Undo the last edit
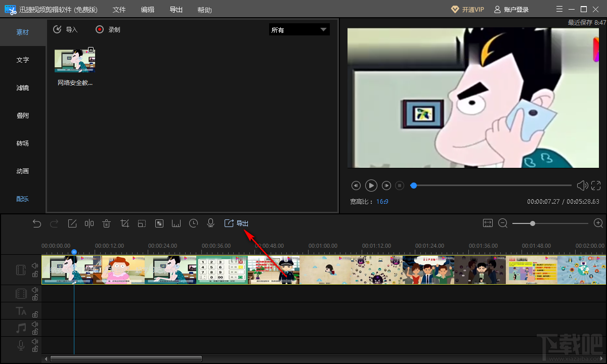The height and width of the screenshot is (364, 607). tap(37, 223)
